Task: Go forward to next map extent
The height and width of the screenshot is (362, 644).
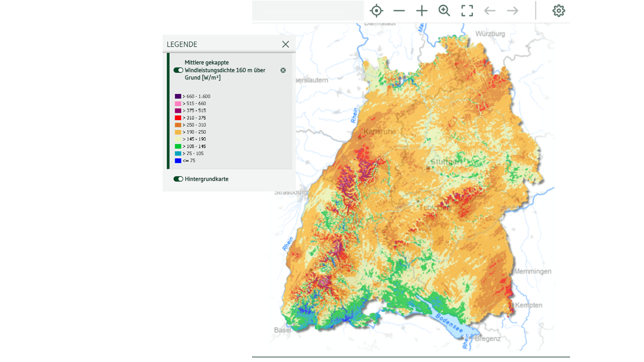Action: click(512, 11)
